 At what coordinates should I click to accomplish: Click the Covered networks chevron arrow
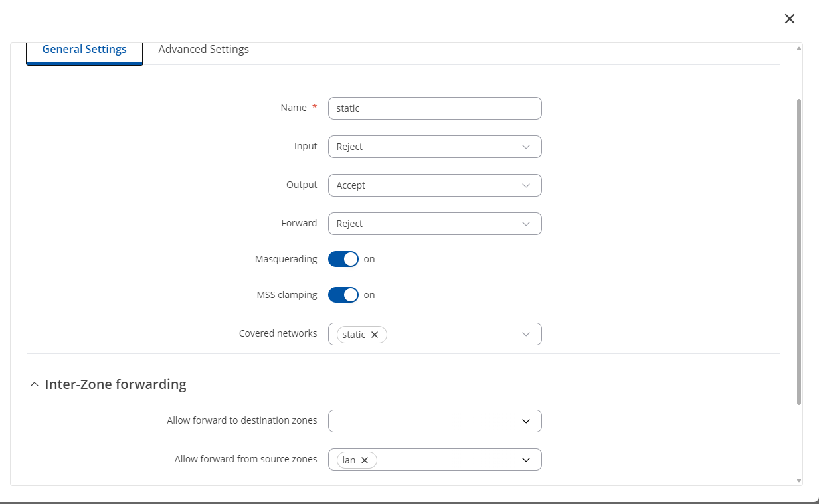click(x=526, y=334)
